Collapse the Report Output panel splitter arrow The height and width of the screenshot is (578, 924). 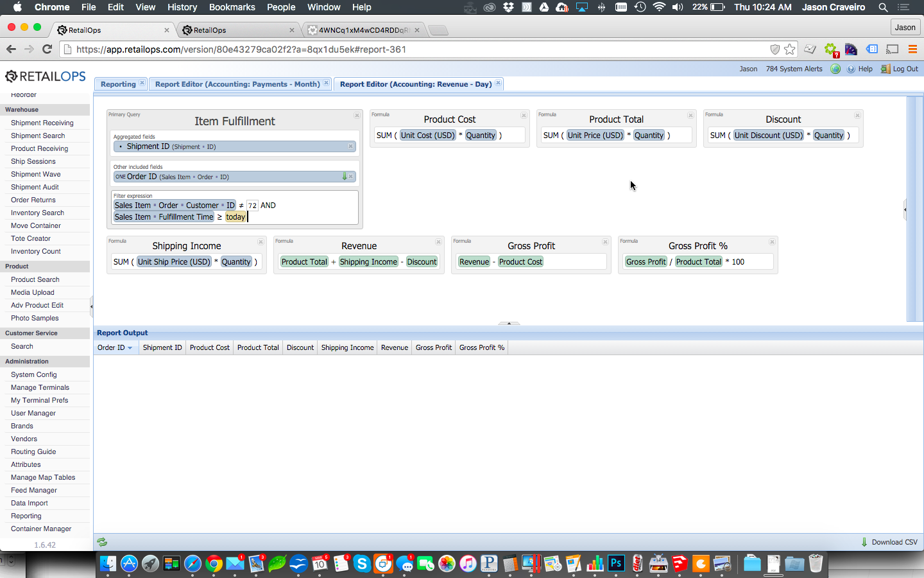[x=509, y=323]
